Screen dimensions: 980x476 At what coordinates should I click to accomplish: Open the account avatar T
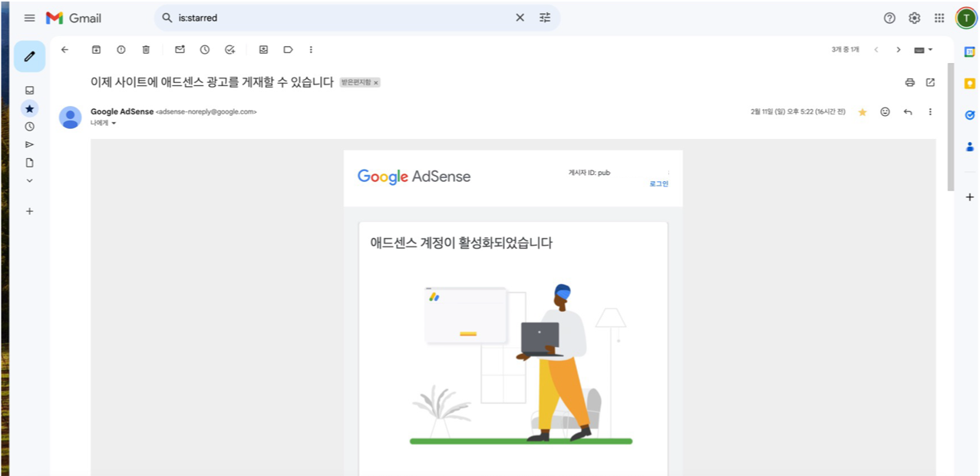(965, 18)
